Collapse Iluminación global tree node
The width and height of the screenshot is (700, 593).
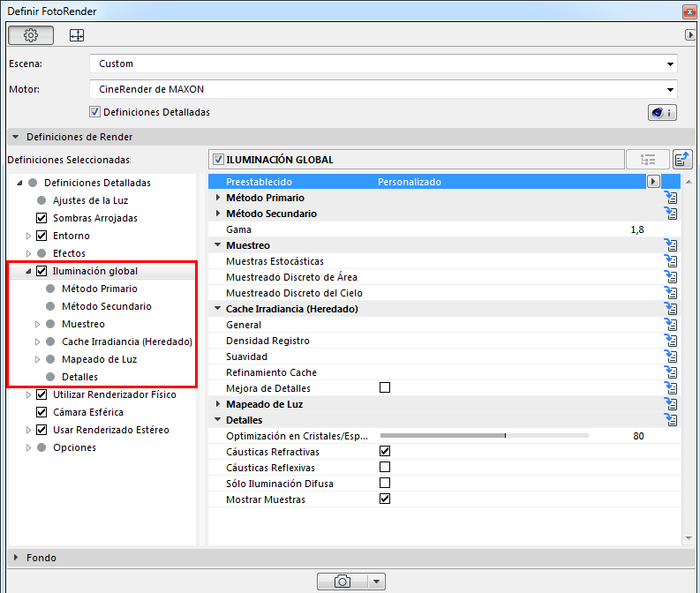point(28,271)
